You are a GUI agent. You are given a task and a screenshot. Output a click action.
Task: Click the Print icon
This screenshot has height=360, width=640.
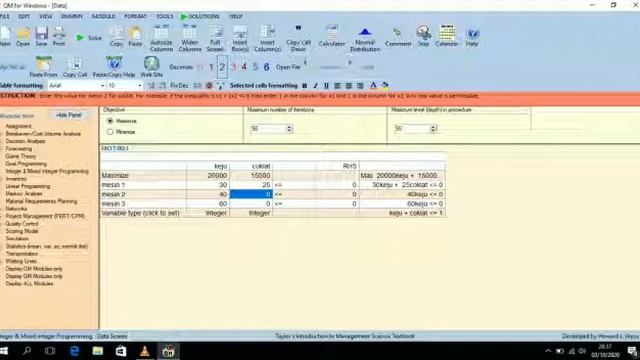point(59,36)
